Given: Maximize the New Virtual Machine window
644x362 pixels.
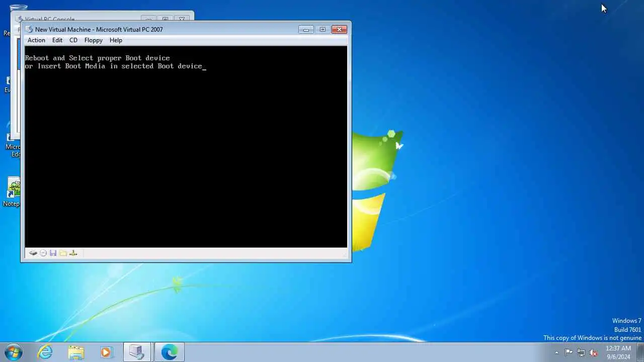Looking at the screenshot, I should point(323,30).
